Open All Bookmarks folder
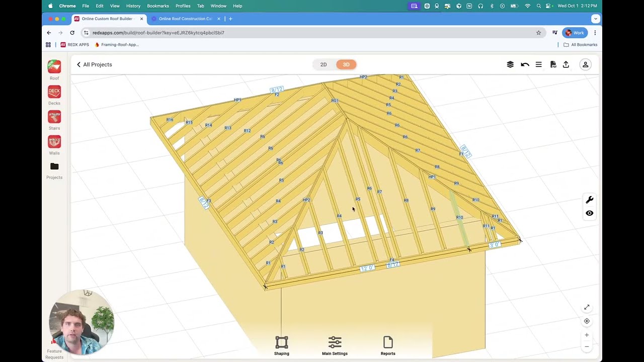 580,45
